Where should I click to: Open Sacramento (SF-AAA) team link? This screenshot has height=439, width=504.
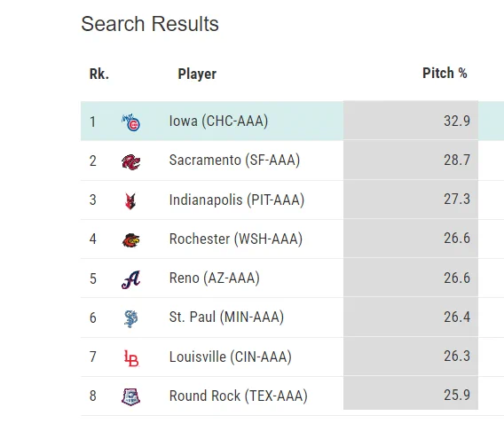tap(234, 160)
